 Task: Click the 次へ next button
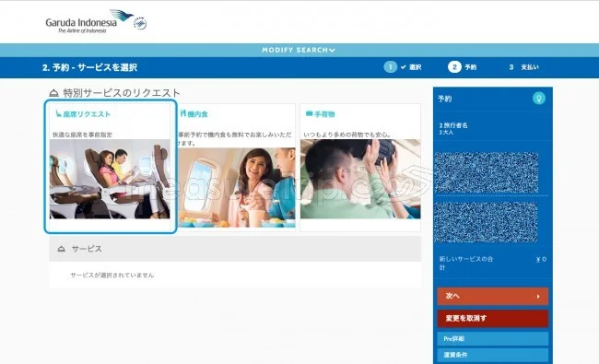coord(492,296)
